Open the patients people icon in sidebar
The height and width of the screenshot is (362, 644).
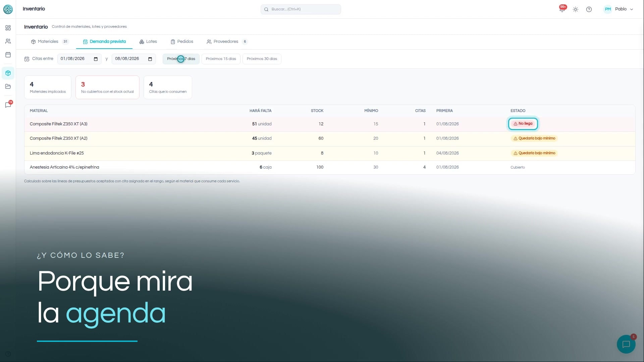point(8,41)
